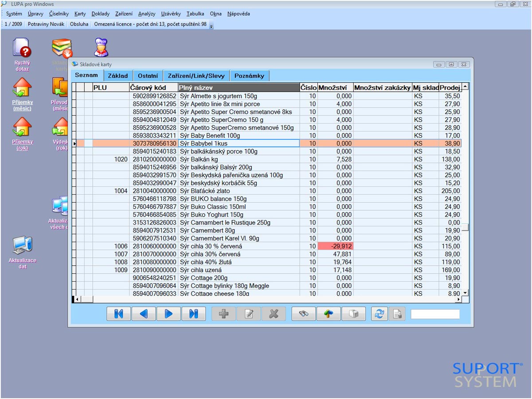Viewport: 532px width, 399px height.
Task: Select the Seznam tab
Action: [86, 75]
